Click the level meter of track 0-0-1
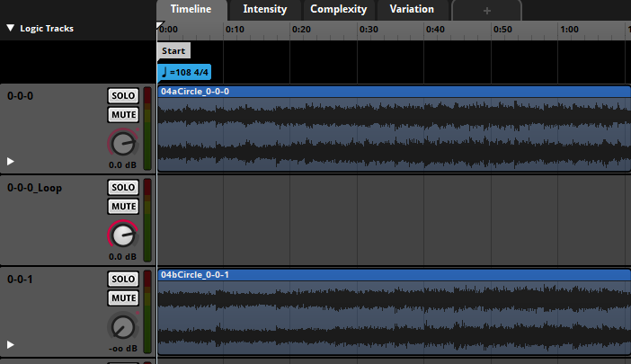 [x=147, y=312]
